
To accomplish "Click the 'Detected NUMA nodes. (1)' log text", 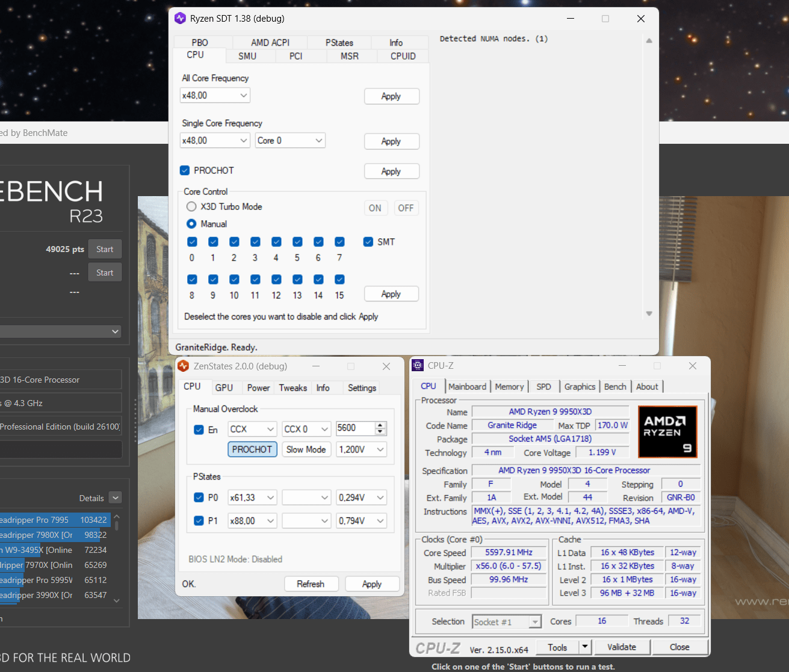I will [494, 39].
